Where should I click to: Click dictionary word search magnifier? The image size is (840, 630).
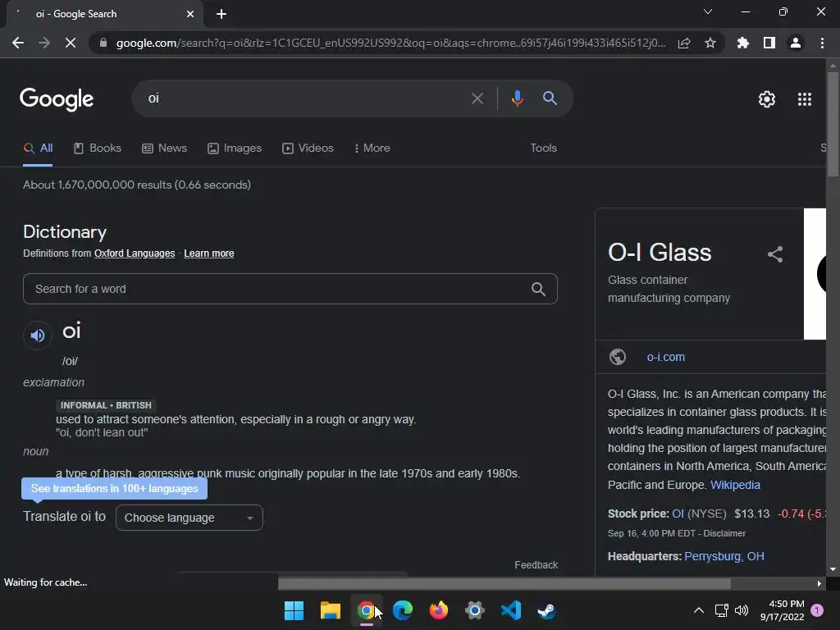pyautogui.click(x=538, y=290)
